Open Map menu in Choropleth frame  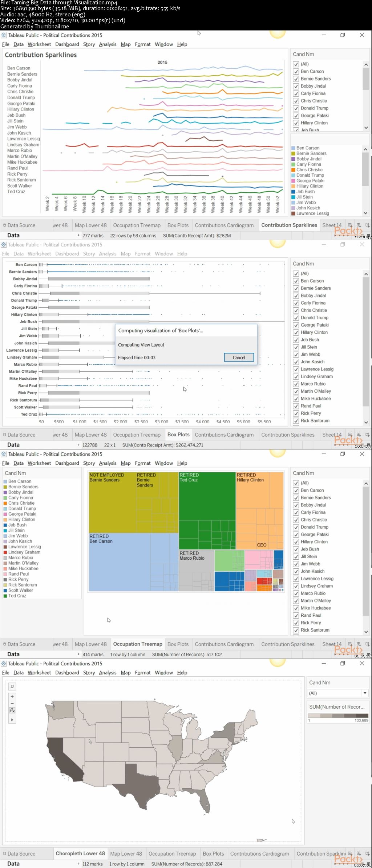(x=126, y=673)
